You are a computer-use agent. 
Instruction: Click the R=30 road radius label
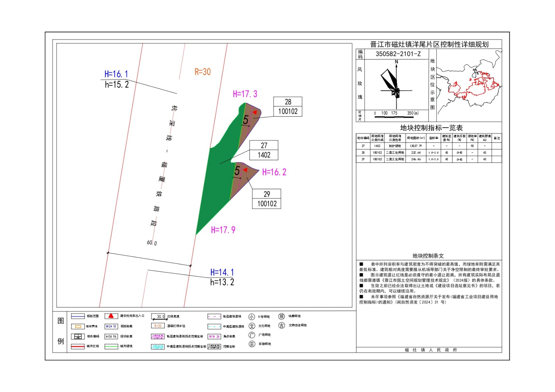[202, 72]
